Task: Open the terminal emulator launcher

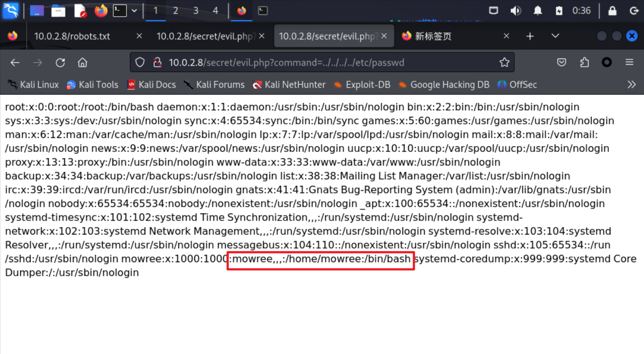Action: 120,11
